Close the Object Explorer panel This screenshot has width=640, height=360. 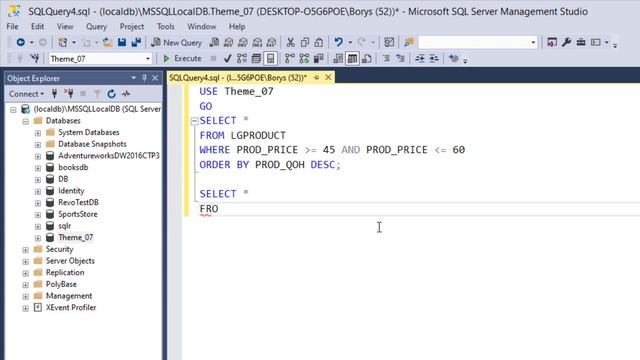pos(155,78)
